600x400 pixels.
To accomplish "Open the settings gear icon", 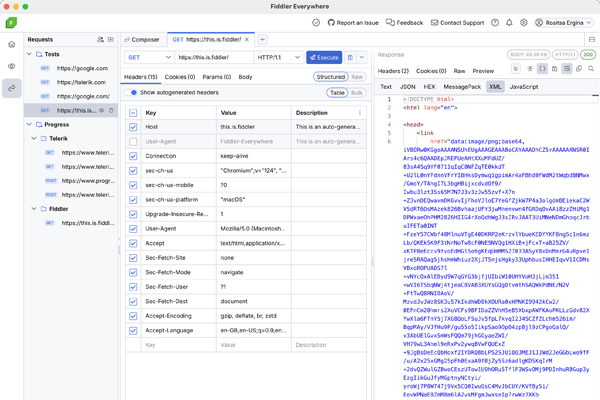I will [525, 22].
